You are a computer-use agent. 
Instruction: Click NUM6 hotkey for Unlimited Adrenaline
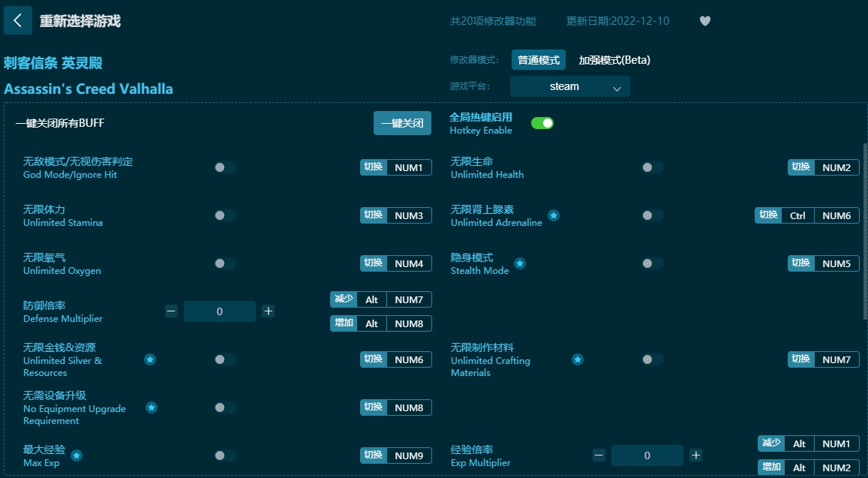[836, 215]
